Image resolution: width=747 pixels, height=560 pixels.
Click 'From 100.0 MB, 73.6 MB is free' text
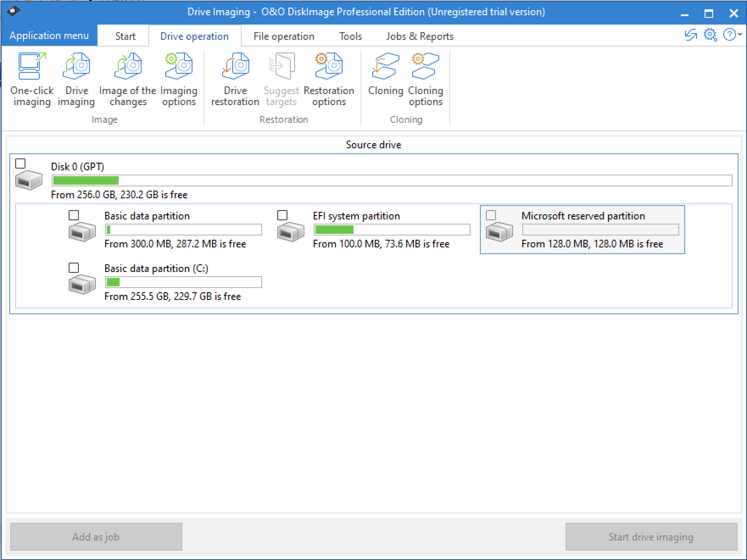(381, 244)
